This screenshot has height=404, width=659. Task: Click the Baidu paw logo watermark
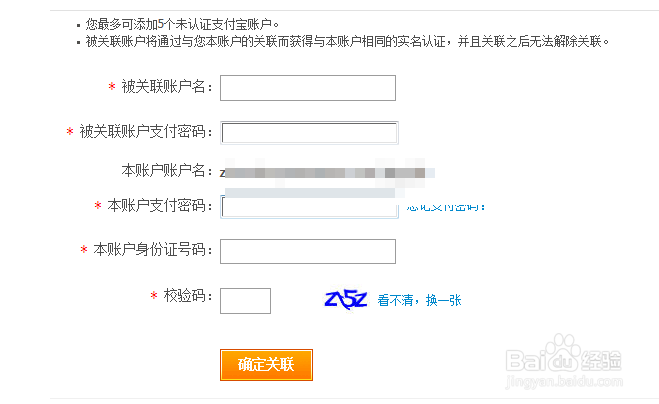click(563, 350)
